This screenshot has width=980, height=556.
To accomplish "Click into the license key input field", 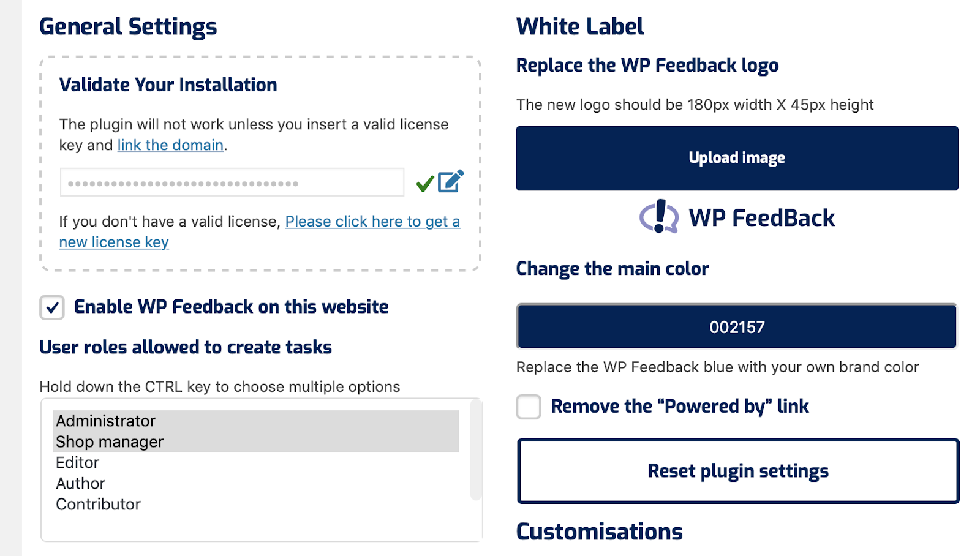I will click(x=232, y=182).
